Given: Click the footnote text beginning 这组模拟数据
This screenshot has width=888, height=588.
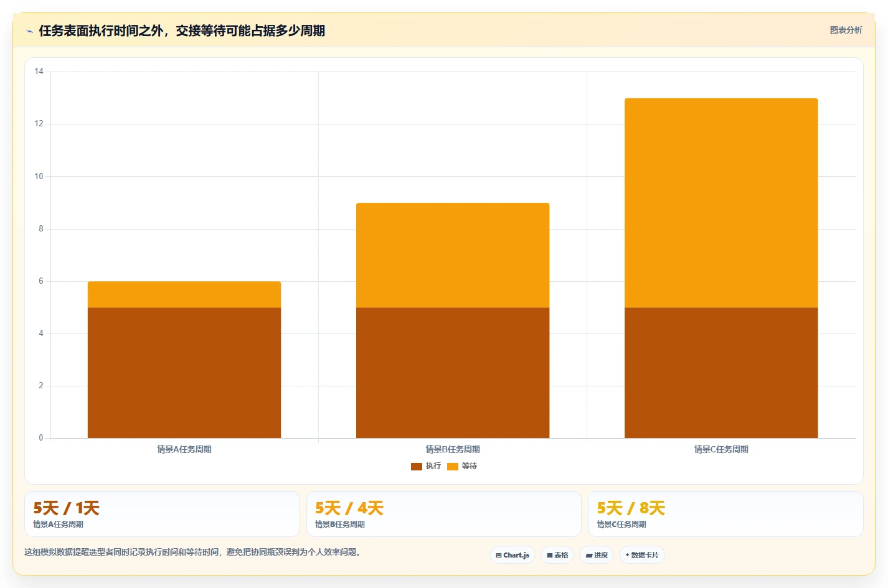Looking at the screenshot, I should click(x=194, y=552).
